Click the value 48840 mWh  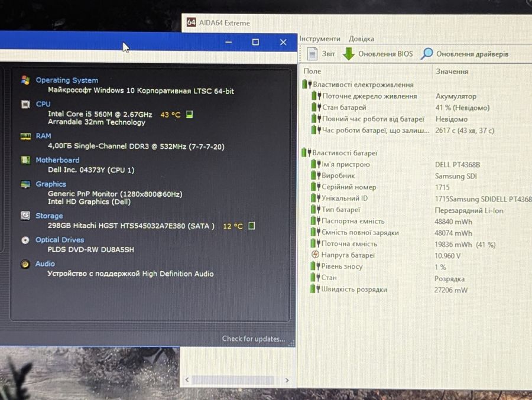453,222
